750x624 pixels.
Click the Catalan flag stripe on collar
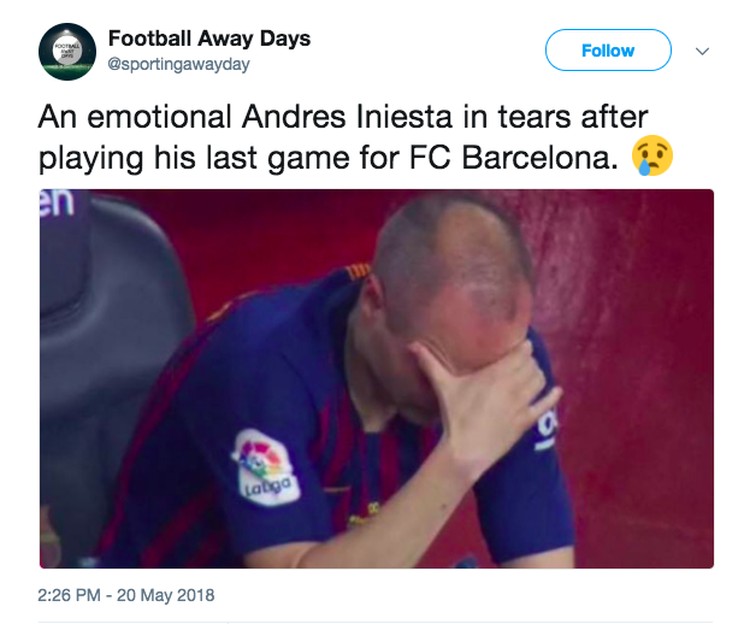pos(357,271)
